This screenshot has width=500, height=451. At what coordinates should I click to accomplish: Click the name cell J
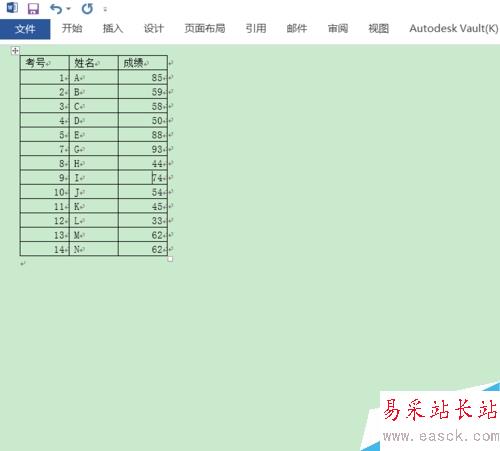coord(94,192)
